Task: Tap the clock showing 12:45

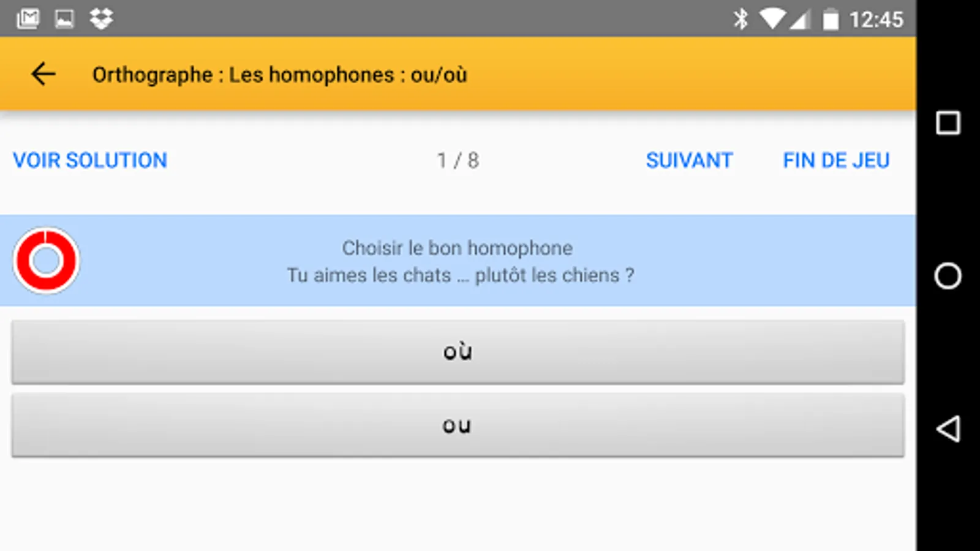Action: pyautogui.click(x=876, y=20)
